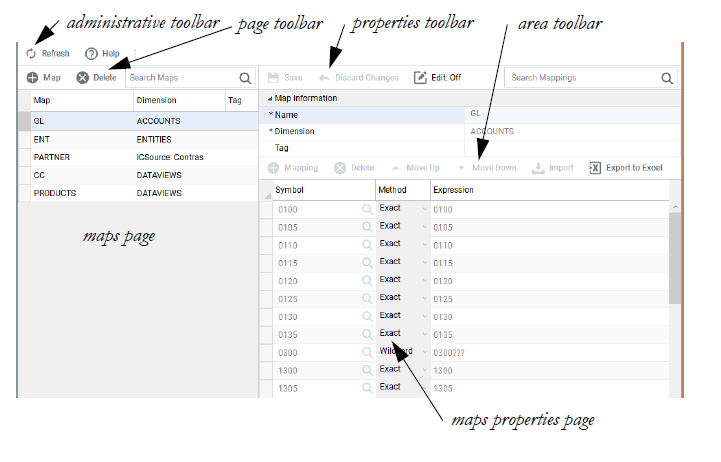Click the search magnifier in Search Maps

[x=245, y=77]
